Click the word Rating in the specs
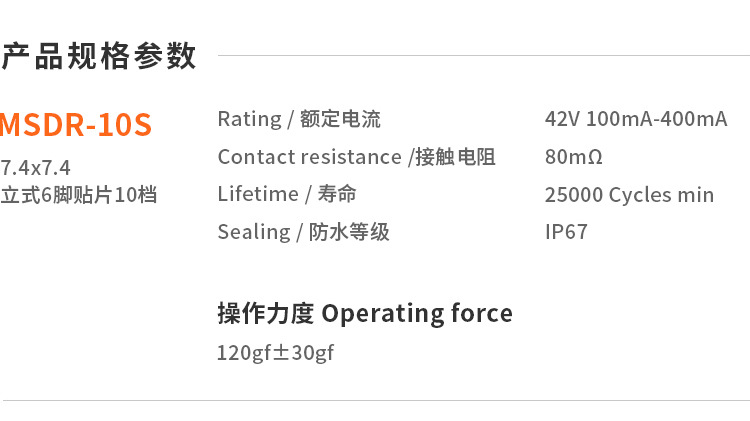 [249, 119]
